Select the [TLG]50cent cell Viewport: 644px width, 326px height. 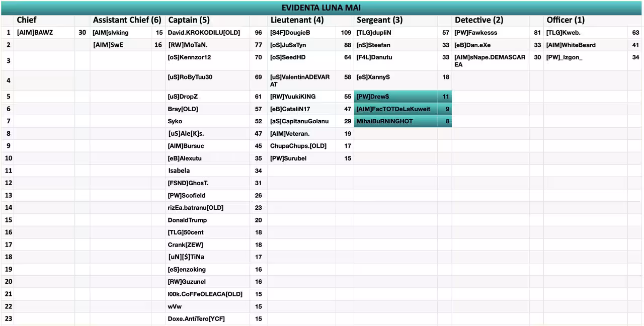click(207, 232)
